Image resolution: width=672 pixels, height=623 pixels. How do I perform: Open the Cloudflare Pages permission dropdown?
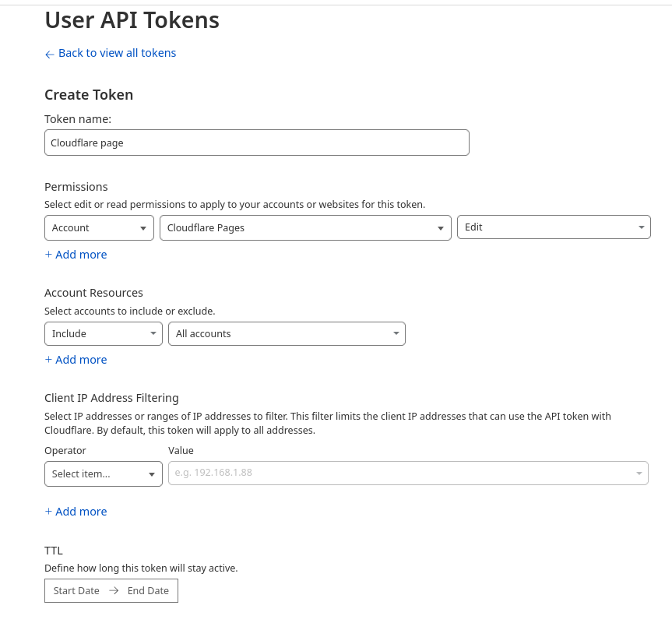305,228
